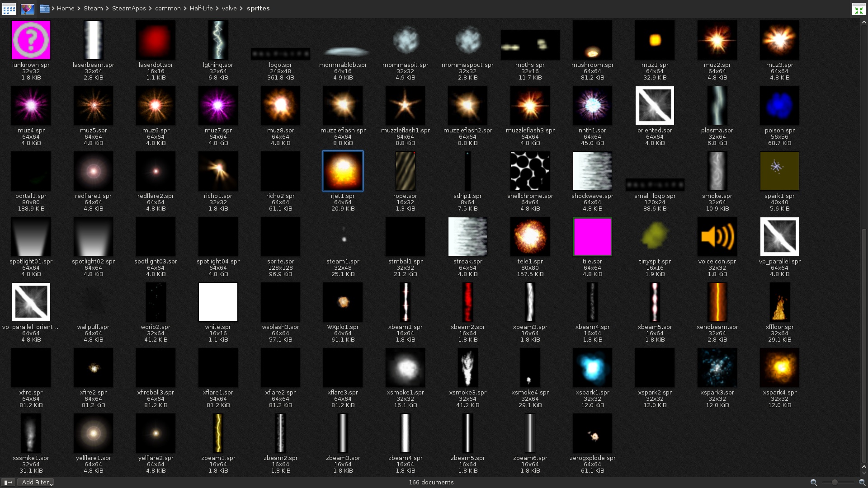Select the oriented.spr thumbnail

pos(655,106)
